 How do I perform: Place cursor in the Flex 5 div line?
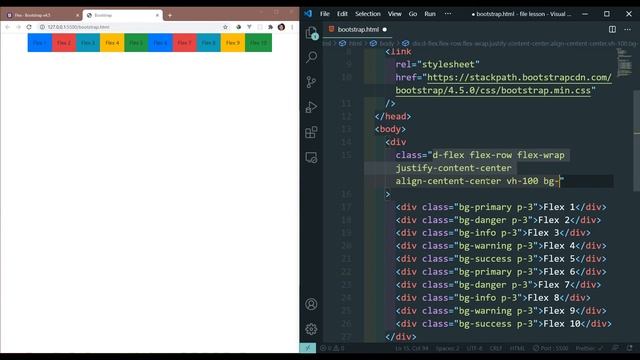501,259
